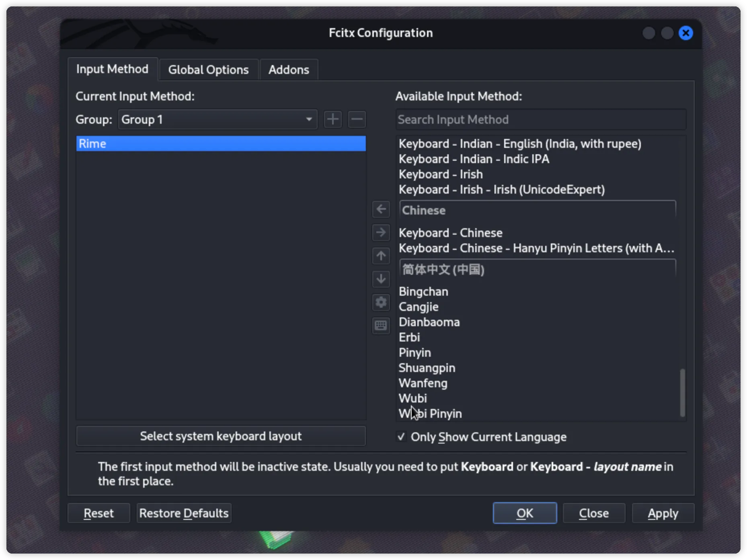Move selected input method down

[381, 279]
